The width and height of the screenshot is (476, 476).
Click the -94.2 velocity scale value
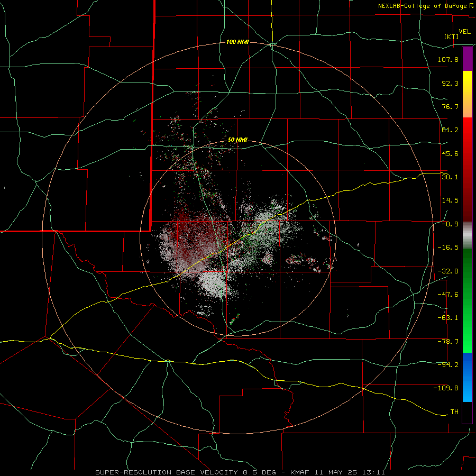click(448, 365)
